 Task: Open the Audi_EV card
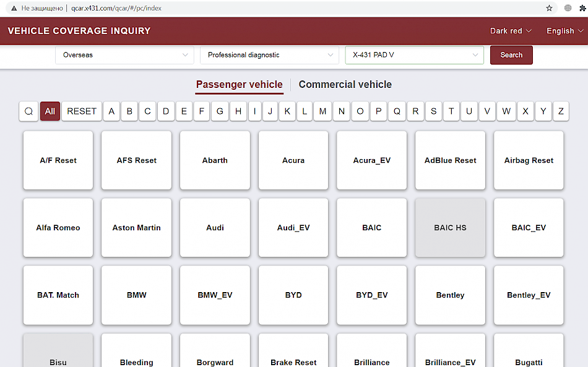pyautogui.click(x=293, y=228)
